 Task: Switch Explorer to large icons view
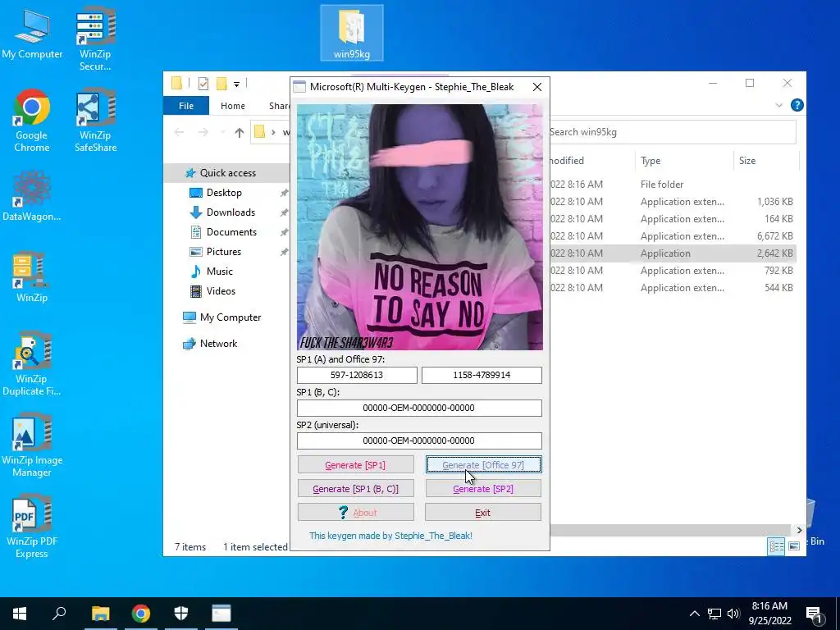pos(794,546)
